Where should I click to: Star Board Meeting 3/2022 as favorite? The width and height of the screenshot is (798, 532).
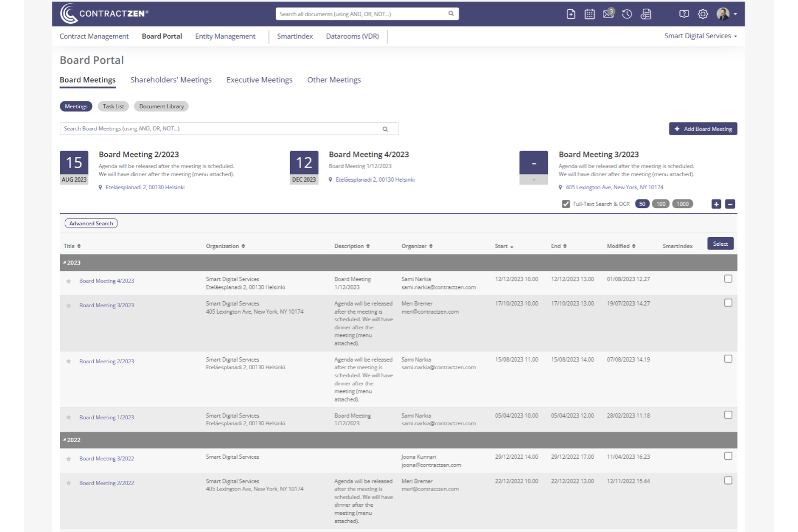coord(68,459)
